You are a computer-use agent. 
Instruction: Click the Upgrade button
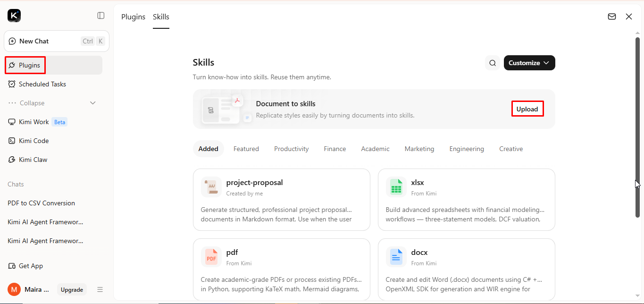[x=72, y=290]
